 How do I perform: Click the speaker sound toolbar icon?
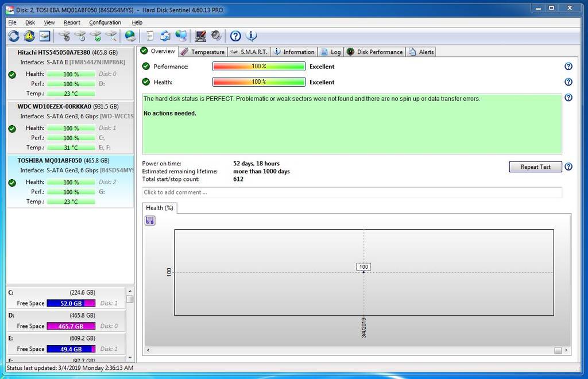216,36
